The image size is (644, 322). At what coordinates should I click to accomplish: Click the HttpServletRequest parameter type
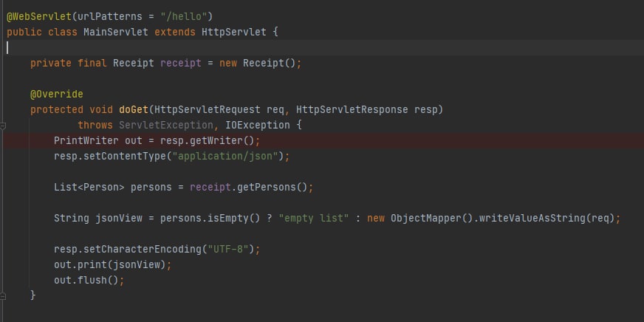coord(208,109)
